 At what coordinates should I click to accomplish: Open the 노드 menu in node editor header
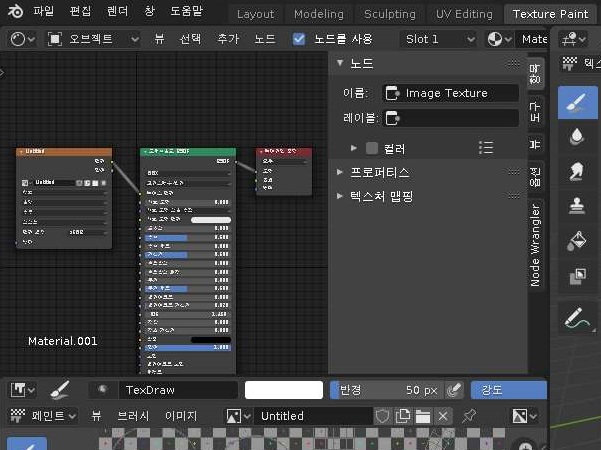(265, 39)
